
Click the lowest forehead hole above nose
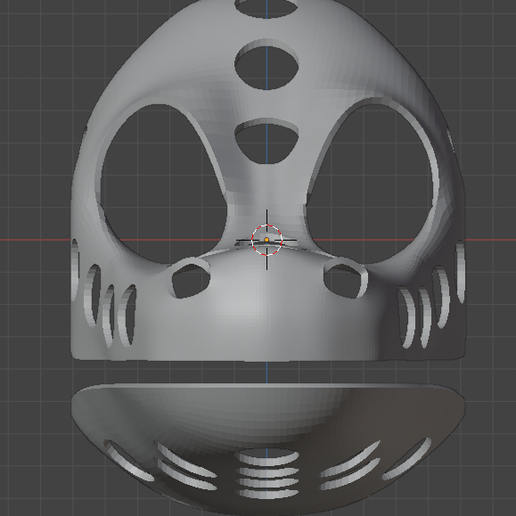(x=267, y=141)
